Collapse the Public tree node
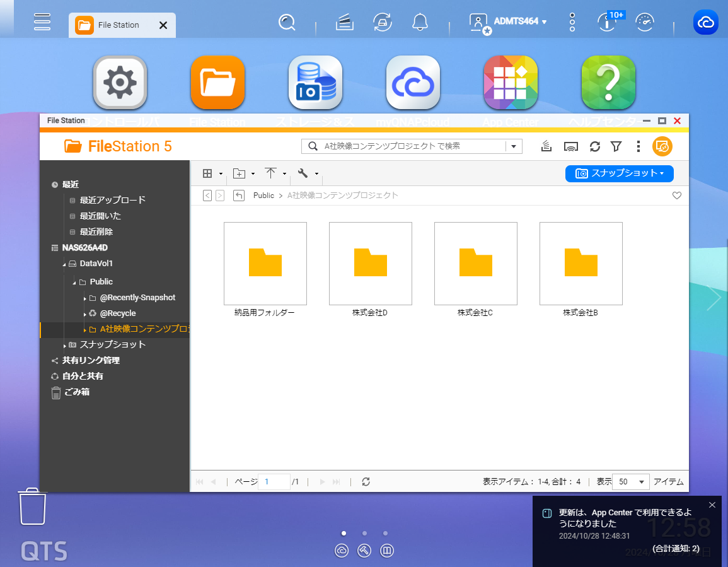 click(74, 283)
